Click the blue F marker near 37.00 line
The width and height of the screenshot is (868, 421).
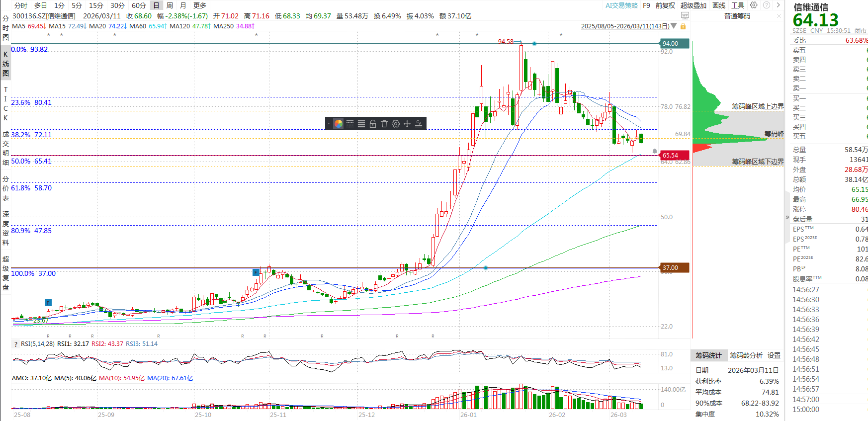click(256, 272)
